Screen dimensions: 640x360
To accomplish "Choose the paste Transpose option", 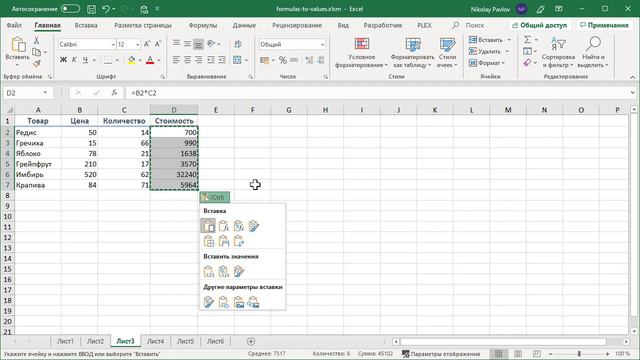I will [239, 241].
